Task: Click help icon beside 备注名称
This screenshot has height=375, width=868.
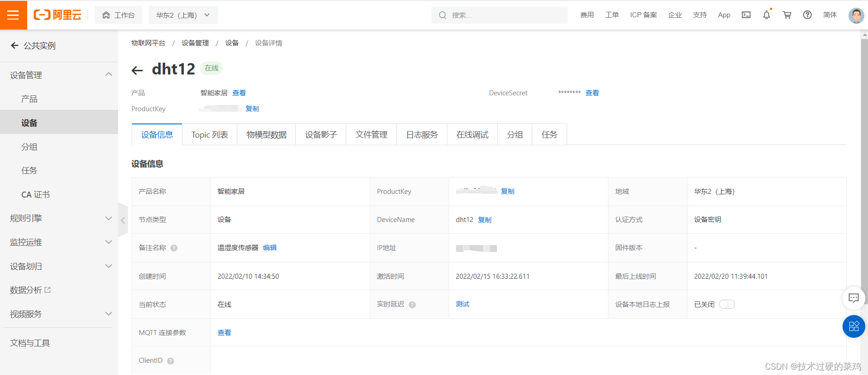Action: pos(174,248)
